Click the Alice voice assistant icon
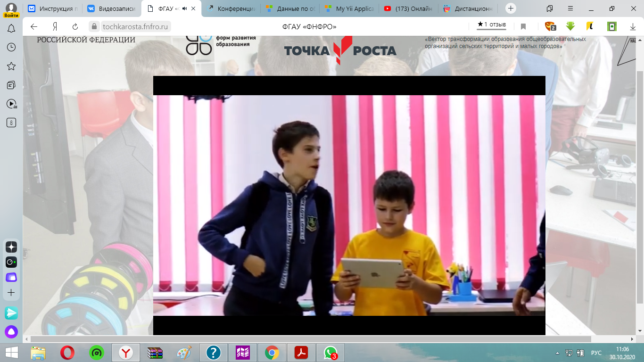Viewport: 644px width, 362px height. point(11,332)
